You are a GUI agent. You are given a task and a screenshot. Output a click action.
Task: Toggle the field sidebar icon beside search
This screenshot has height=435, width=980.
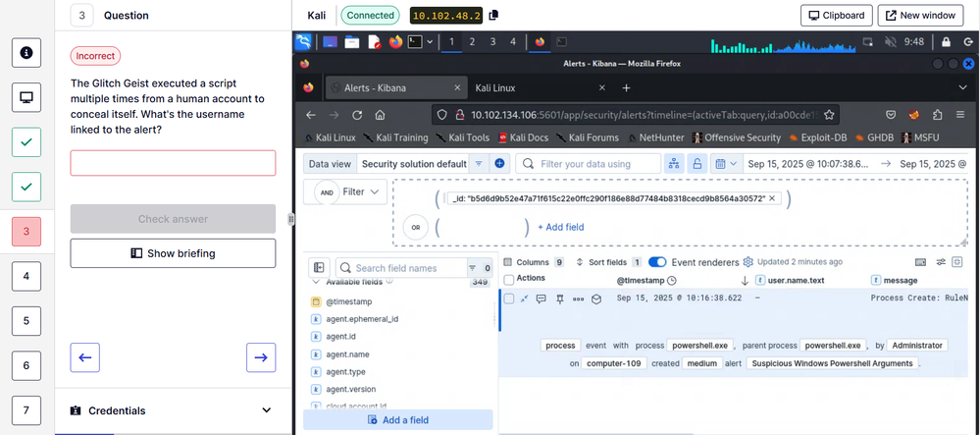point(319,267)
